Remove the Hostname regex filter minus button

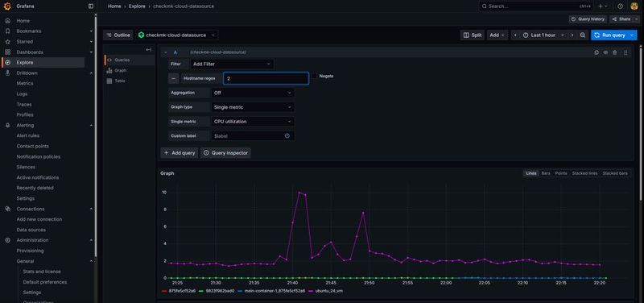pos(174,78)
